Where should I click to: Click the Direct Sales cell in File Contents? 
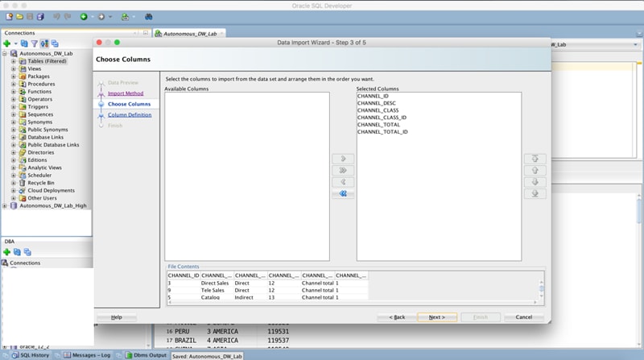tap(215, 283)
